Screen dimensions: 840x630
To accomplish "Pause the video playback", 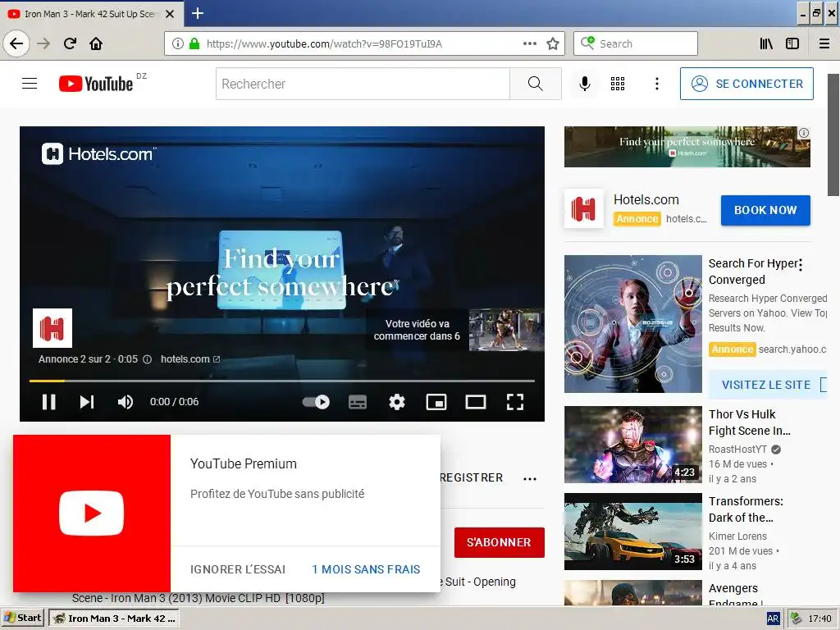I will coord(48,402).
